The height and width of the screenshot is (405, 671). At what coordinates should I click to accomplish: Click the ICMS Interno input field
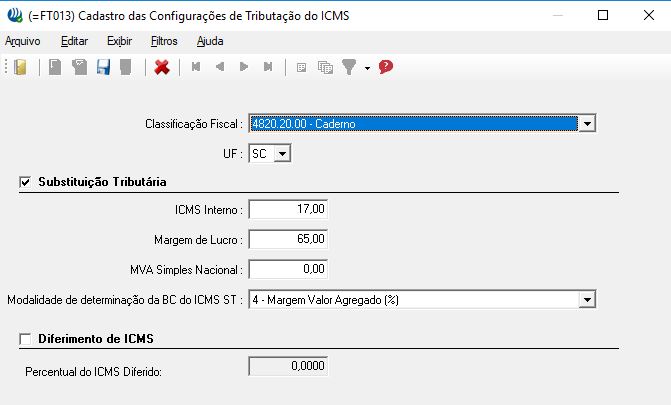pos(288,209)
